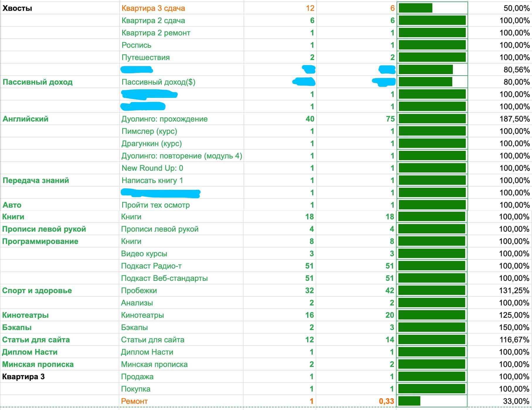Select the "Роспись" task cell

click(x=137, y=45)
